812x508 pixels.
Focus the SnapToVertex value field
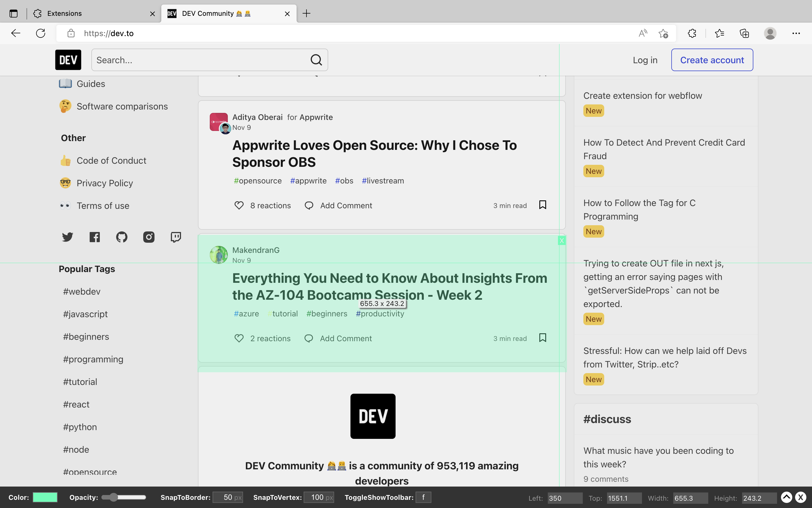point(319,498)
